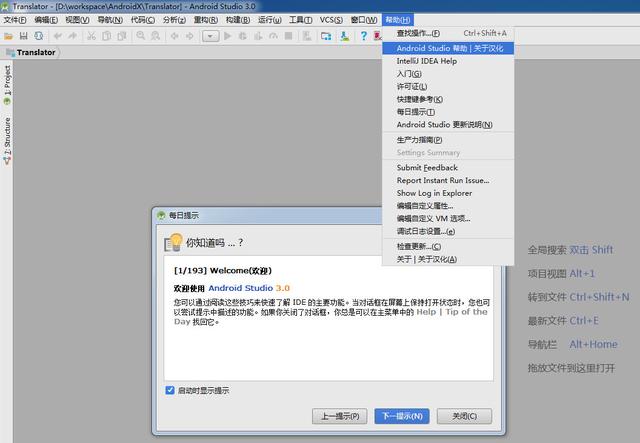Click the Replace magnifier icon
This screenshot has width=640, height=443.
pyautogui.click(x=156, y=36)
